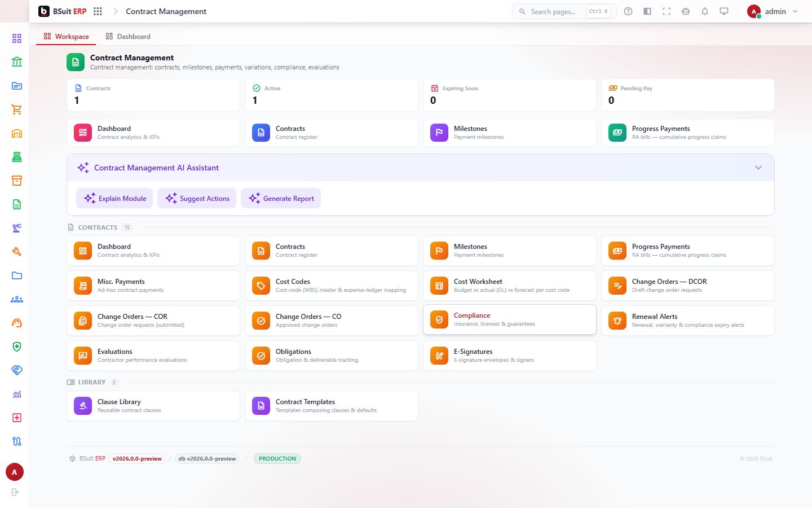812x508 pixels.
Task: Click the PRODUCTION badge in the footer
Action: click(x=277, y=458)
